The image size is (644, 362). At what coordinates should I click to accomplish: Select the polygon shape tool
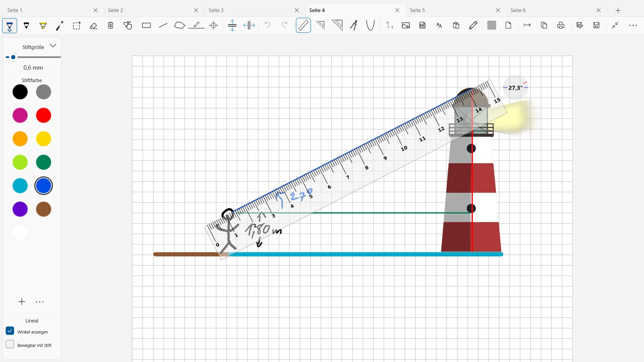tap(179, 25)
